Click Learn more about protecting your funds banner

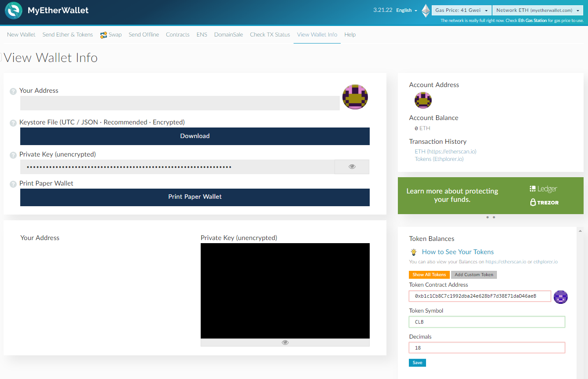point(491,196)
